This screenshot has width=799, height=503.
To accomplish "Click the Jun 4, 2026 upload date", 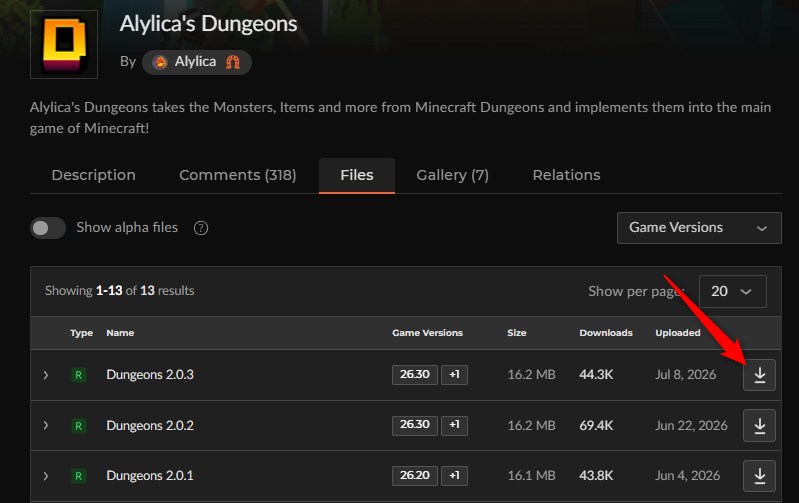I will point(687,475).
